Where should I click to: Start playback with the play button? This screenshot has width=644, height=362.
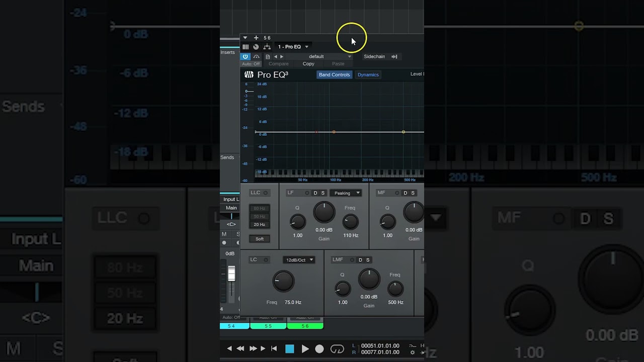click(x=305, y=349)
